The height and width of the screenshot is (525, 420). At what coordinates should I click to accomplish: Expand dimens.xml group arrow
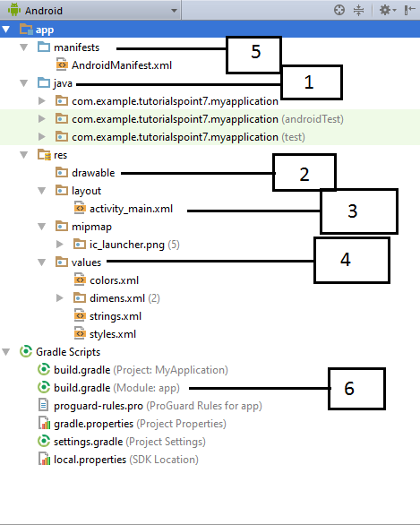point(60,297)
